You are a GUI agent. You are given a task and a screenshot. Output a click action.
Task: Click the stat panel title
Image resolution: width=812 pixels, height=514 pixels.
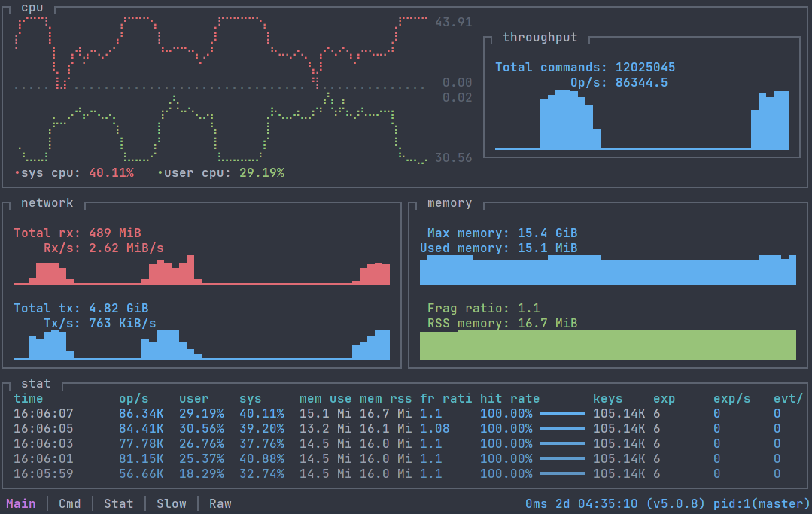pyautogui.click(x=35, y=384)
